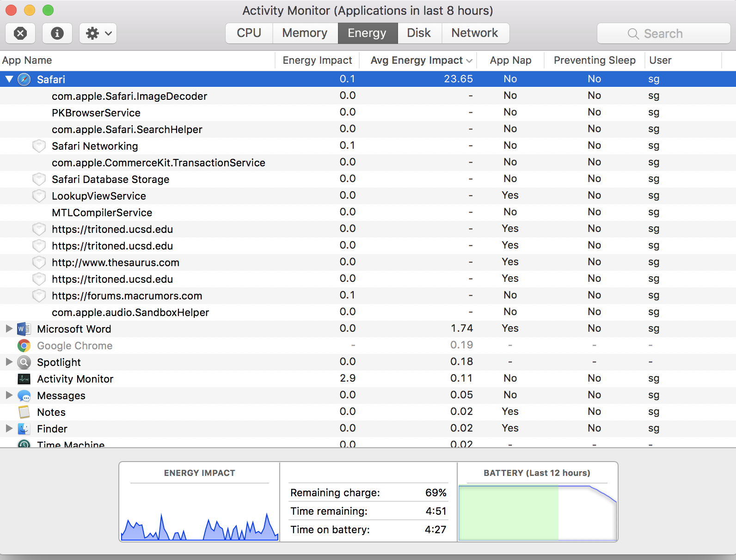This screenshot has height=560, width=736.
Task: Select the Notes row name
Action: [51, 412]
